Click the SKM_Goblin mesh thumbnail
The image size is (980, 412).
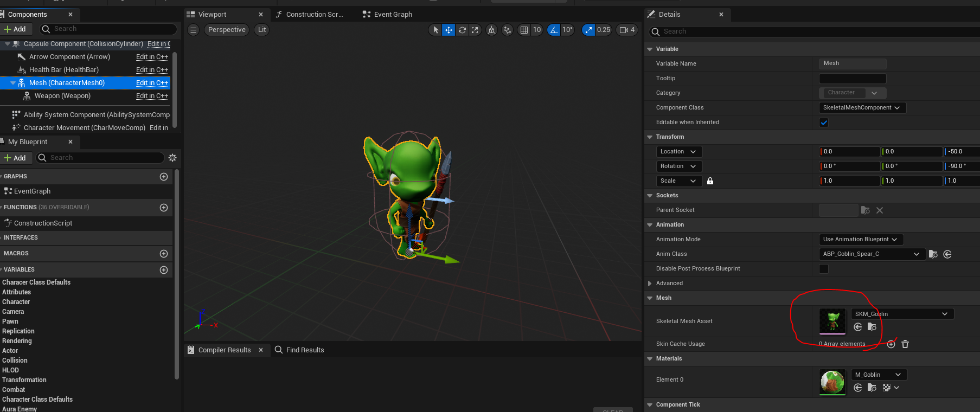pyautogui.click(x=832, y=321)
